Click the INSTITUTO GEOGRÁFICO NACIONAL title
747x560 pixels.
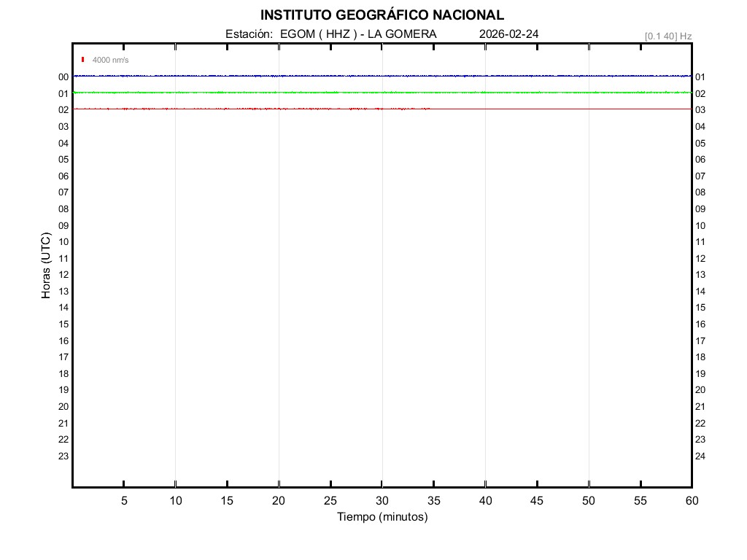pos(382,15)
